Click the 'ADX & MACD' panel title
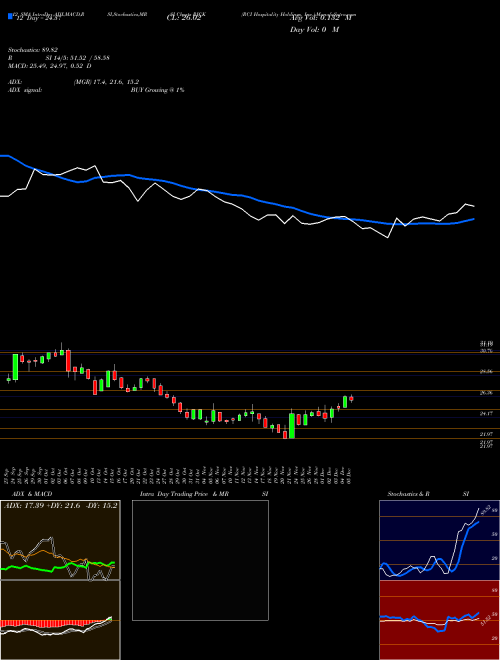 tap(32, 494)
